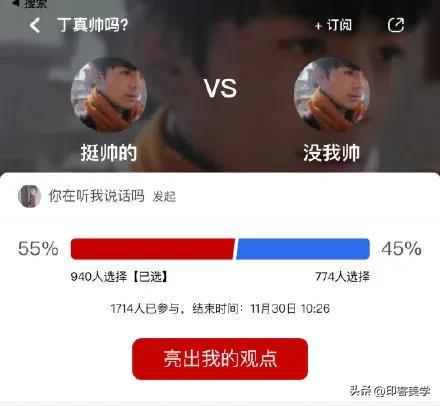Open the username 你在听我说话吗
Image resolution: width=440 pixels, height=406 pixels.
97,196
